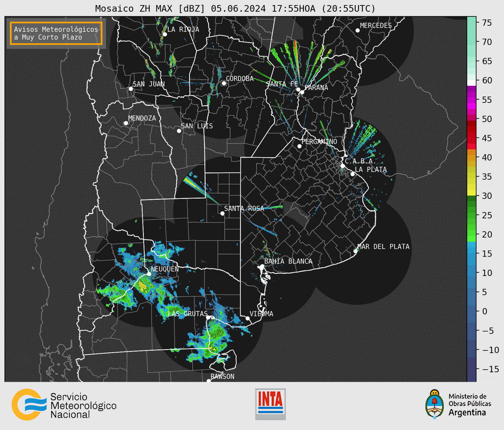Click the Avisos Meteorológicos a Muy Corto Plazo box
Screen dimensions: 504x430
56,33
